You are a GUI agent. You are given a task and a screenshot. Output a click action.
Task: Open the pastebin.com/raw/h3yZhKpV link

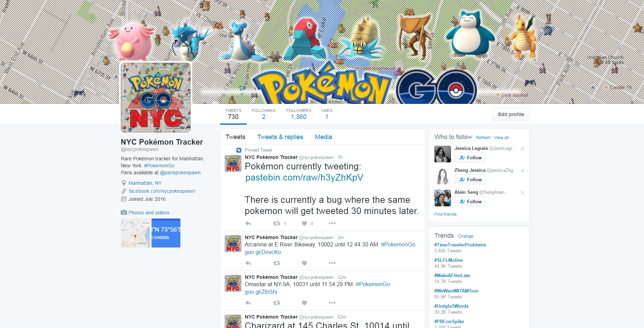304,178
